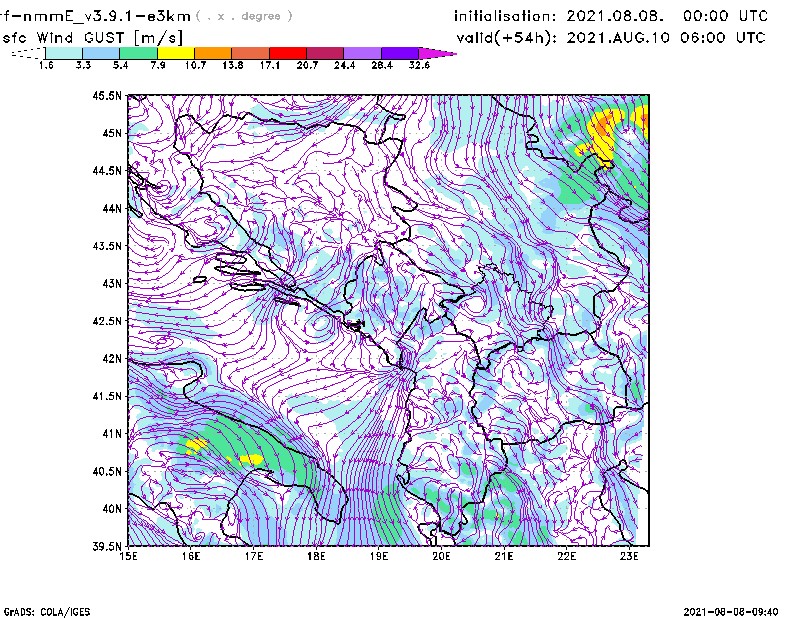This screenshot has height=618, width=800.
Task: Click the crimson 20.7–24.4 legend swatch
Action: pyautogui.click(x=325, y=53)
